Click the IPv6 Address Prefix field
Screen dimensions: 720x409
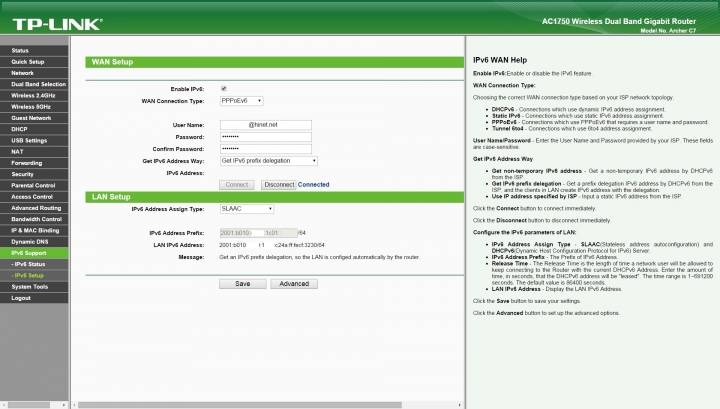click(x=259, y=233)
